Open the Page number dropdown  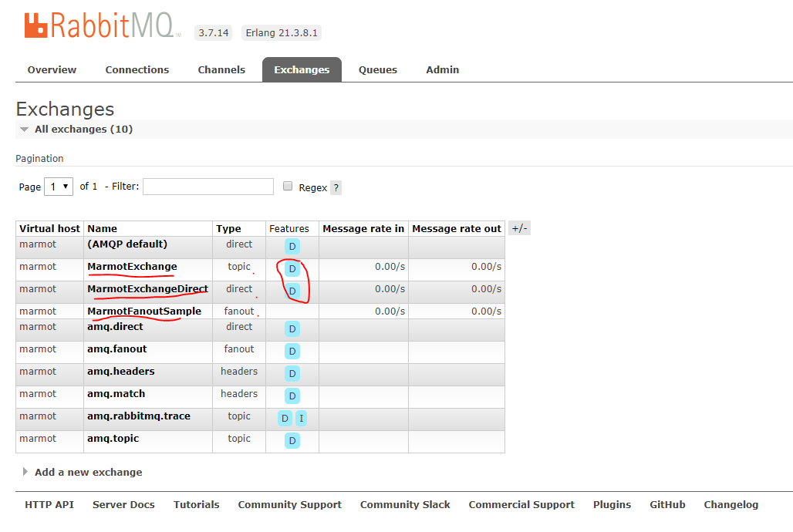(59, 187)
